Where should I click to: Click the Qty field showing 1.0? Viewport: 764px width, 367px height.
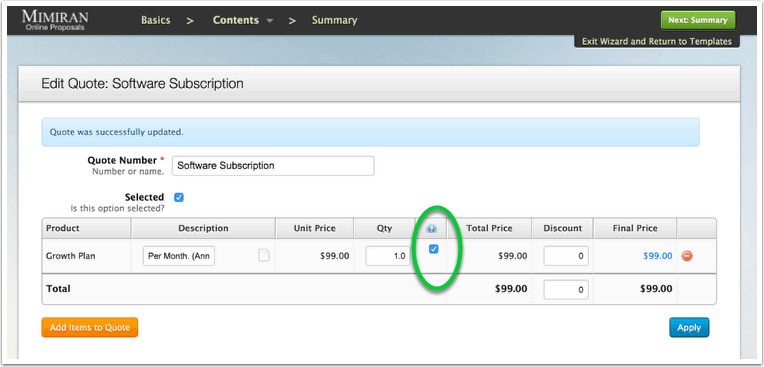388,256
